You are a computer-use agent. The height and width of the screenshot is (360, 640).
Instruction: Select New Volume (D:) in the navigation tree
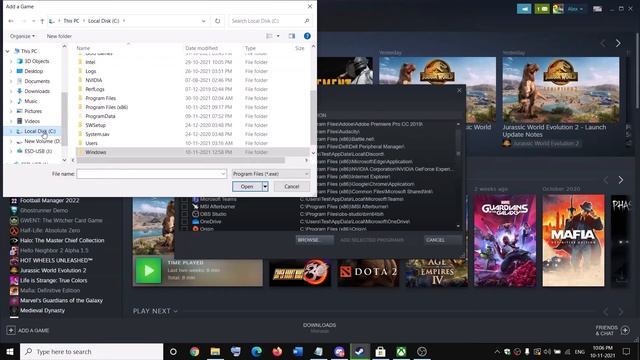[42, 141]
